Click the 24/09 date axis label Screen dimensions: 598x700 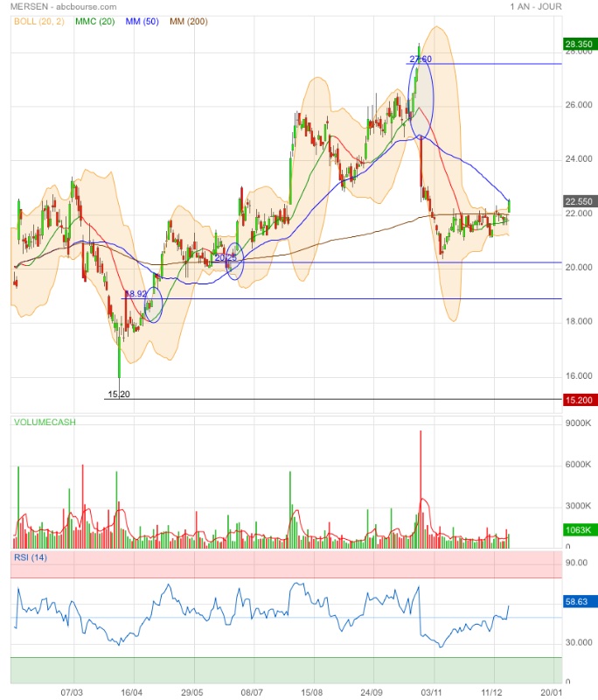pos(372,692)
